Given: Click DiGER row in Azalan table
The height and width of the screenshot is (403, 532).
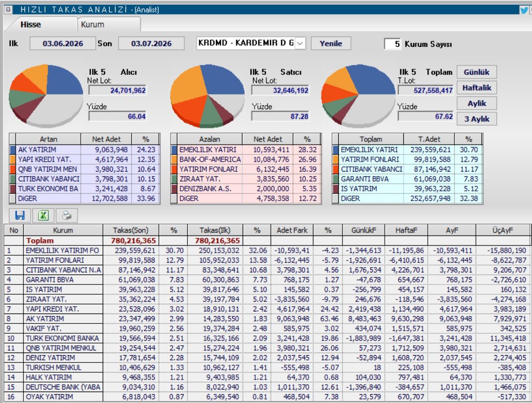Looking at the screenshot, I should click(x=246, y=199).
